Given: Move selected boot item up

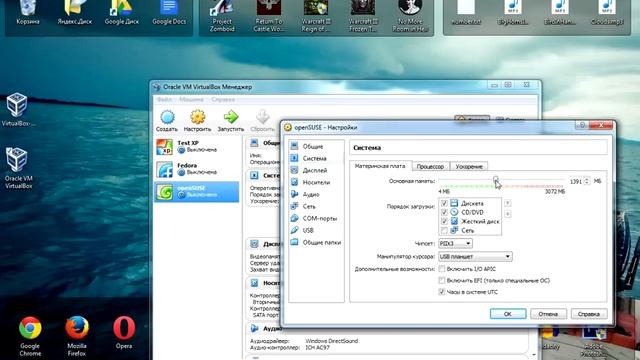Looking at the screenshot, I should pos(508,203).
